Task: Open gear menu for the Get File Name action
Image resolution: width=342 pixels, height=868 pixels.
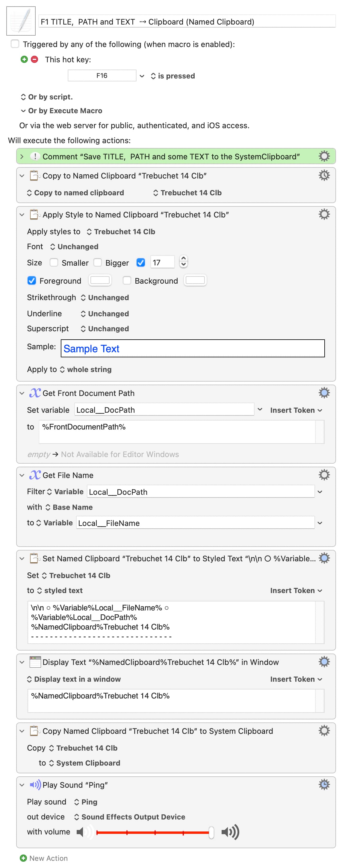Action: tap(324, 475)
